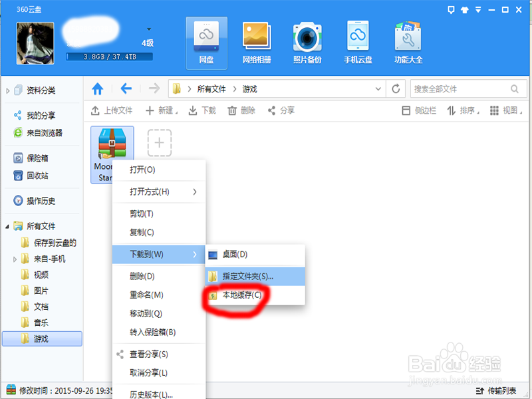This screenshot has width=532, height=399.
Task: Open the 照片备份 photo backup feature
Action: click(x=307, y=40)
